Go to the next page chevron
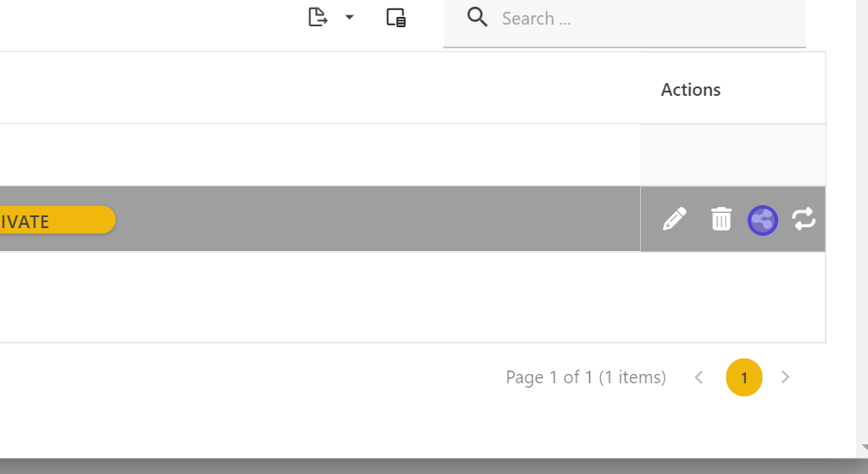 click(x=786, y=377)
